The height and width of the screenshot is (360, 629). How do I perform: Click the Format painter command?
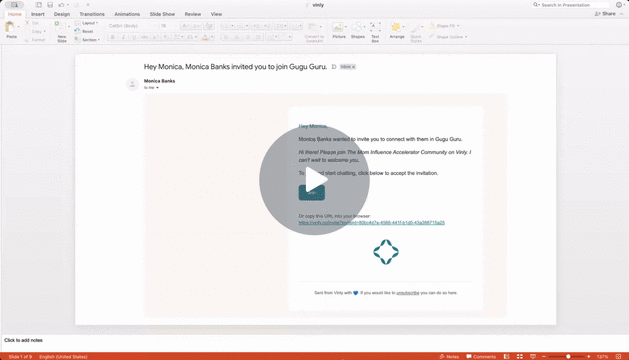35,40
